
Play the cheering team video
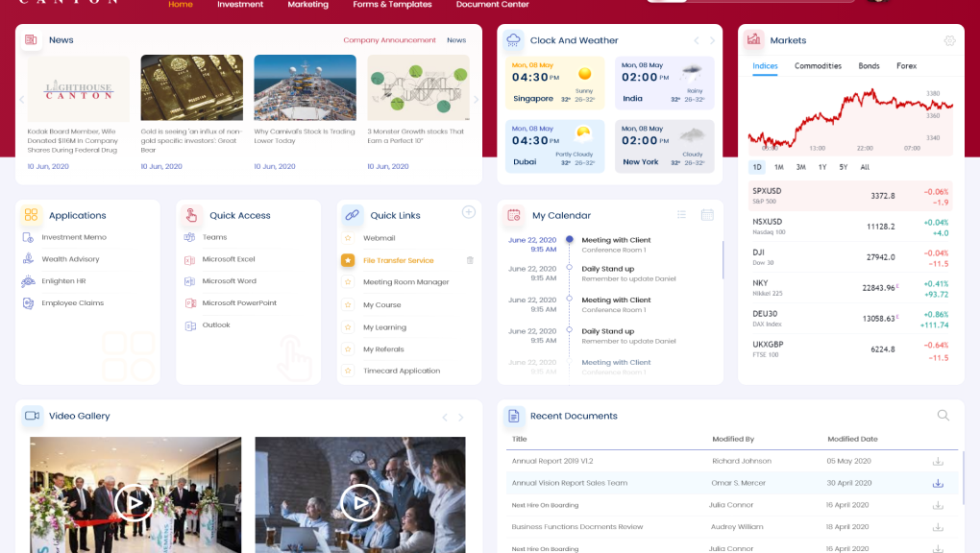pos(360,502)
